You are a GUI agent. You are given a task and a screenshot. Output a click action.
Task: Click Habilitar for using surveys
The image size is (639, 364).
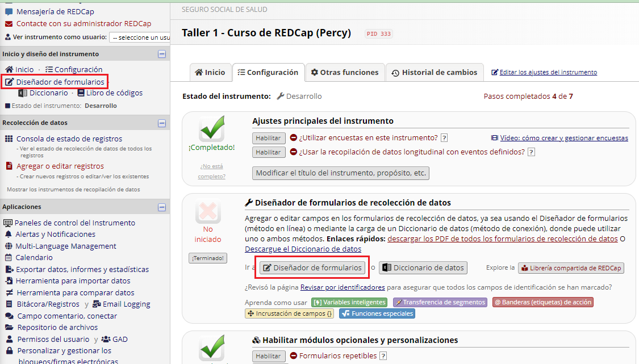pyautogui.click(x=268, y=138)
